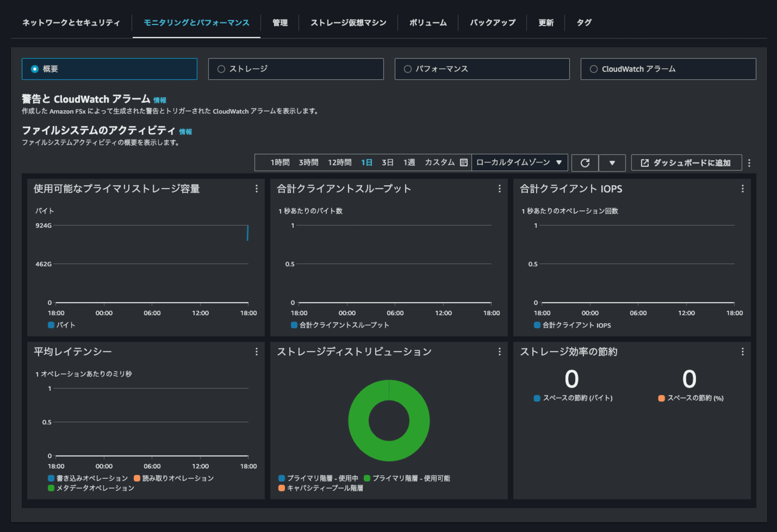Click the ストレージディストリビューション widget title
Viewport: 777px width, 532px height.
tap(354, 352)
